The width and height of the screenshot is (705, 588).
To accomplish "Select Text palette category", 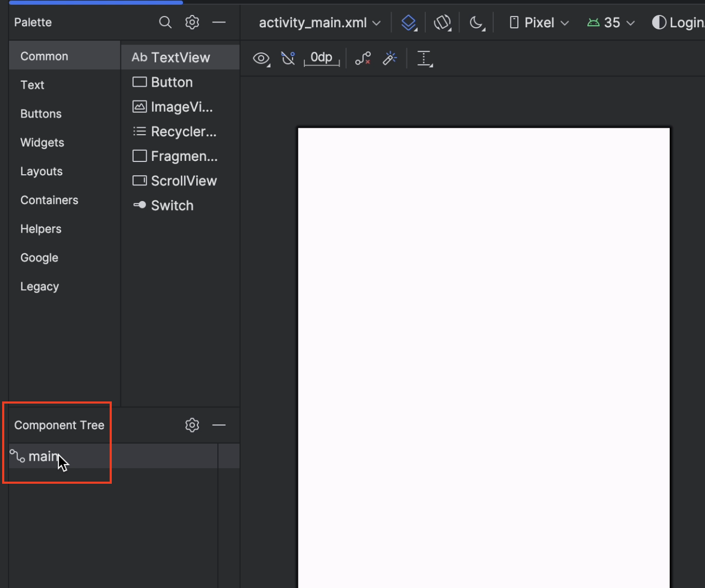I will point(65,85).
